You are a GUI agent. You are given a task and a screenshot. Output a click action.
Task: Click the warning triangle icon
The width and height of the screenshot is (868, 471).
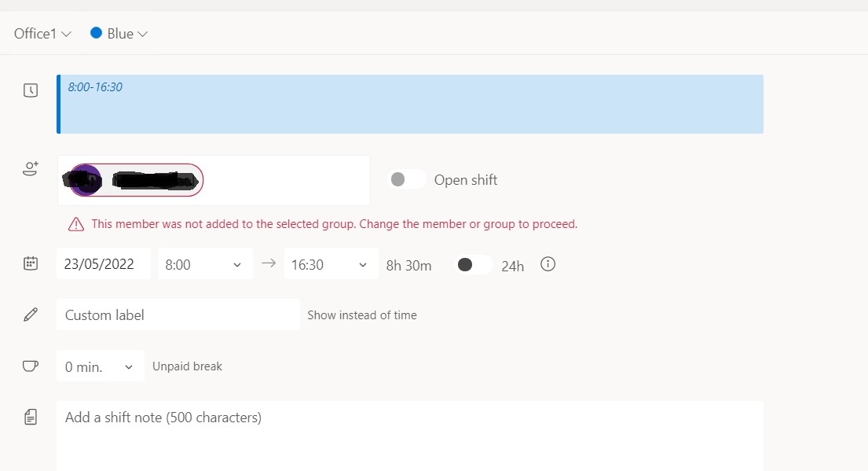pyautogui.click(x=76, y=224)
